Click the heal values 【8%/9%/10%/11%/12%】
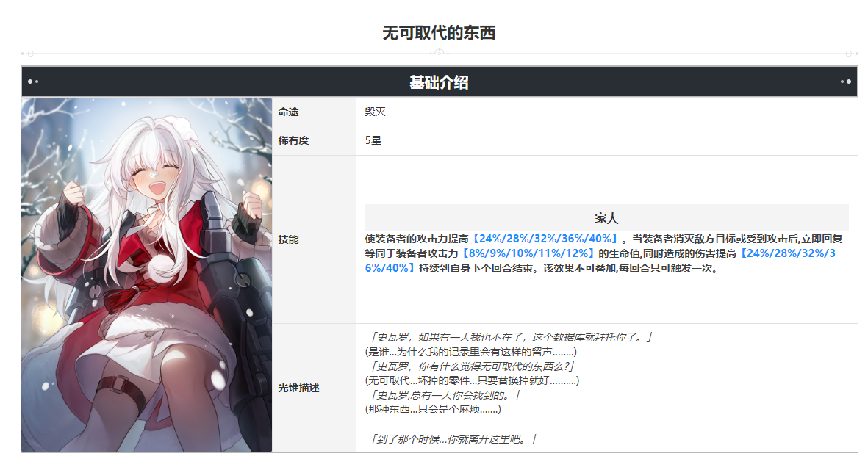Image resolution: width=868 pixels, height=459 pixels. (528, 253)
